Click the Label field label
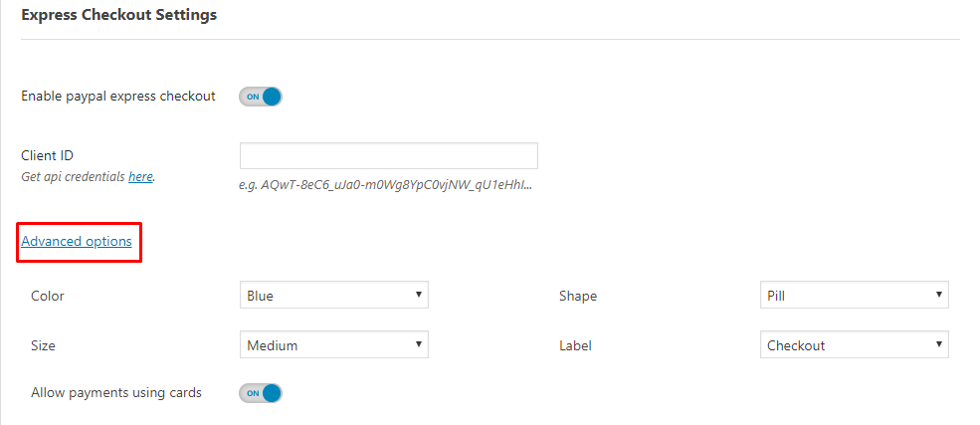980x425 pixels. [x=575, y=345]
